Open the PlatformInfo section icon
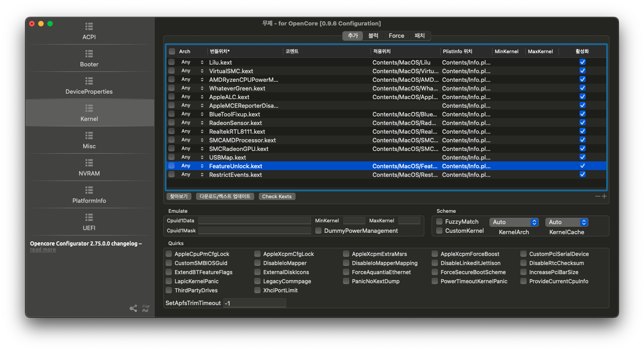644x351 pixels. (89, 190)
